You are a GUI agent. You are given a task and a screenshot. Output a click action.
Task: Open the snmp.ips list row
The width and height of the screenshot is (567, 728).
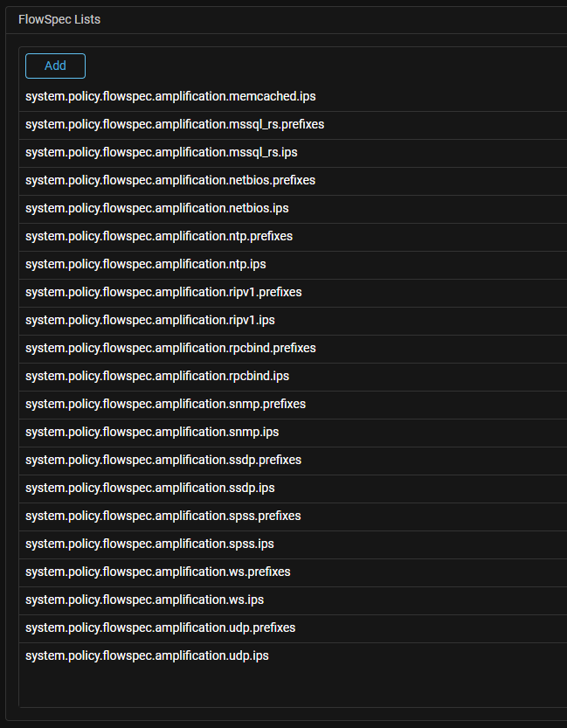click(152, 432)
